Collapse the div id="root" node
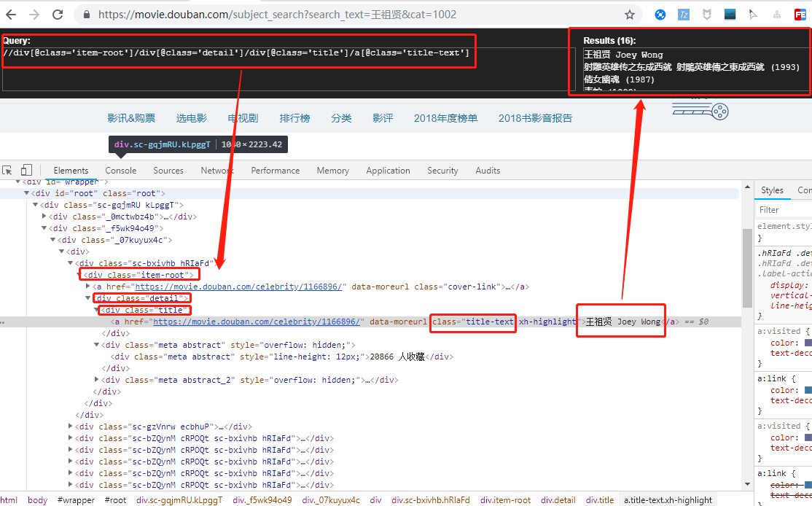This screenshot has width=812, height=506. click(26, 193)
